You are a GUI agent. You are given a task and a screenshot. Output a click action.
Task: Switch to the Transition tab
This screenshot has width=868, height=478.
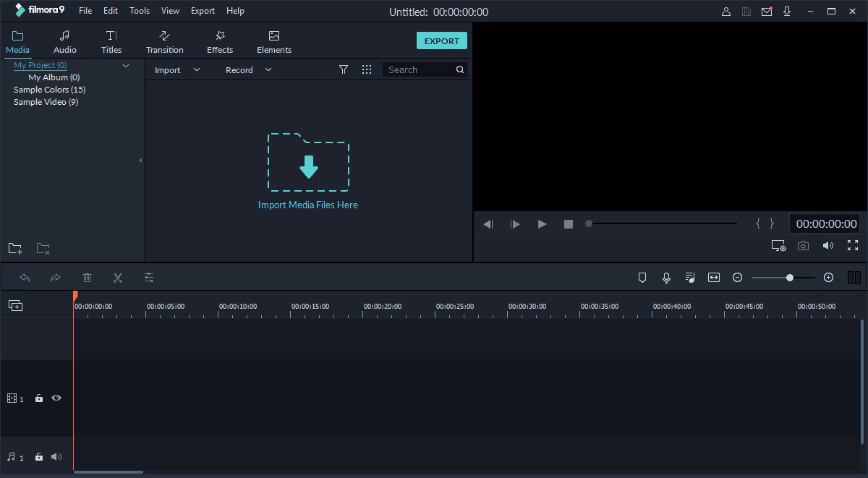click(x=164, y=42)
